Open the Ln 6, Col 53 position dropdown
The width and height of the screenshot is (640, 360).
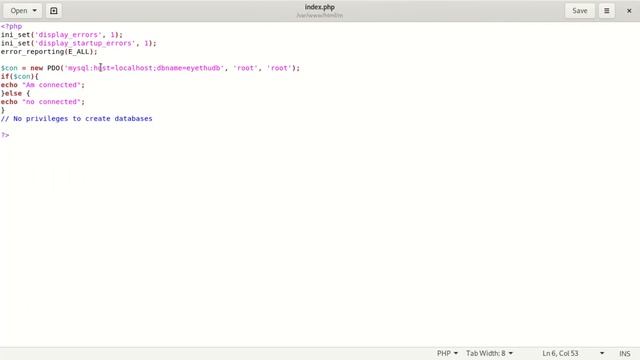[573, 353]
